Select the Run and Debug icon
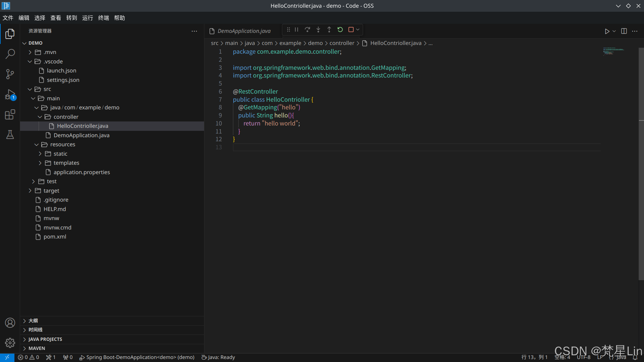 click(10, 95)
